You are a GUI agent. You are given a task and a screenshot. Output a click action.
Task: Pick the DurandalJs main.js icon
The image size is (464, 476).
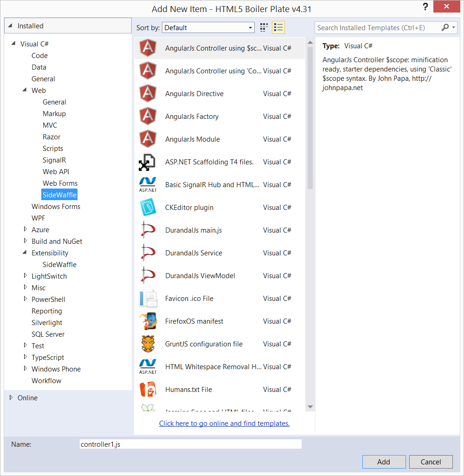click(148, 230)
